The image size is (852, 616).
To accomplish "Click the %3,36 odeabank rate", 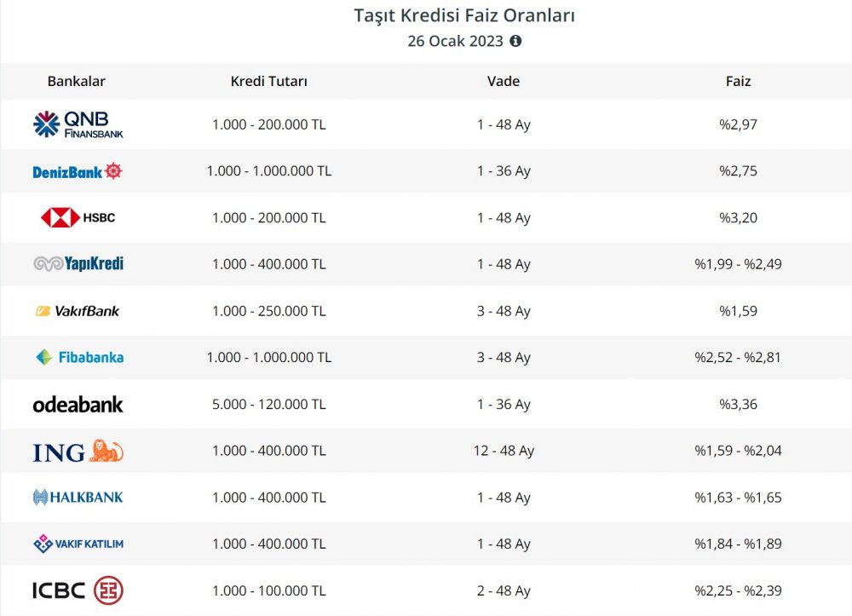I will click(738, 405).
